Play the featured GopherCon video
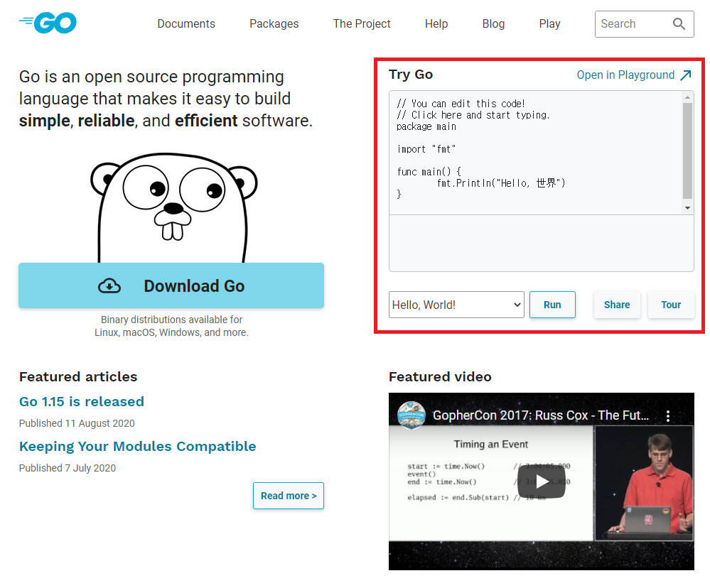Viewport: 710px width, 588px height. 542,481
